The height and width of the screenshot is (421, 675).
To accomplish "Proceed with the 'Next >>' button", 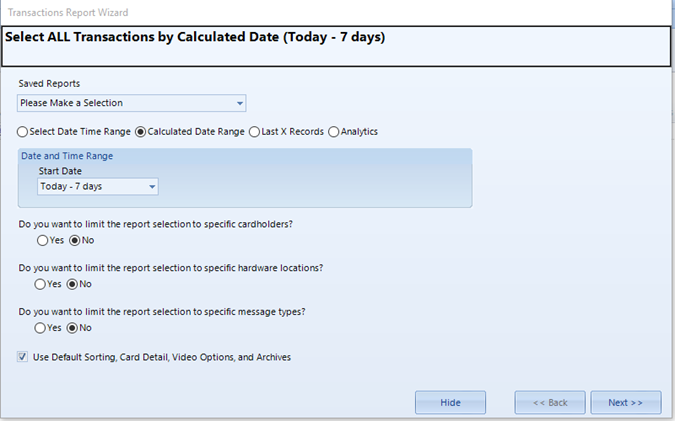I will pos(625,403).
